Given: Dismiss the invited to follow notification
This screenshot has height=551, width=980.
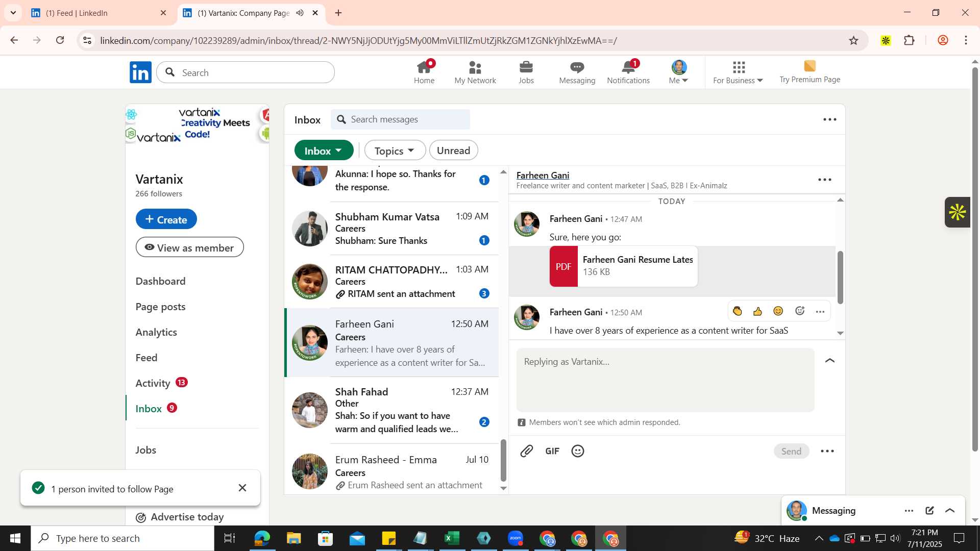Looking at the screenshot, I should (x=242, y=488).
